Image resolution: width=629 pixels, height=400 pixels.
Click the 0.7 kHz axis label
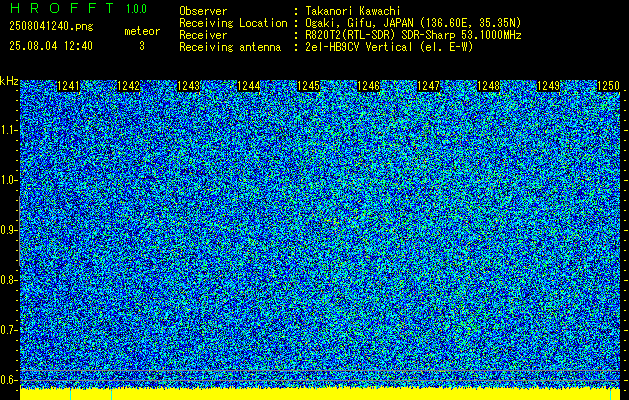(8, 330)
